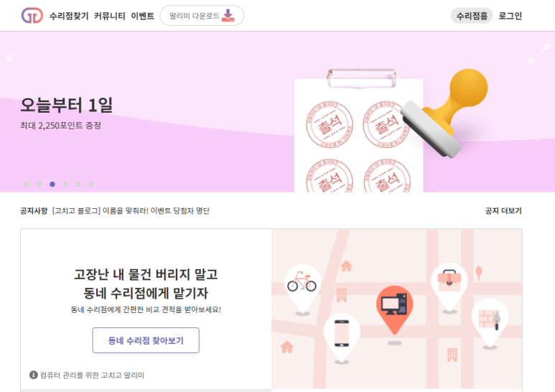Click the 로그인 link
555x392 pixels.
pyautogui.click(x=510, y=16)
